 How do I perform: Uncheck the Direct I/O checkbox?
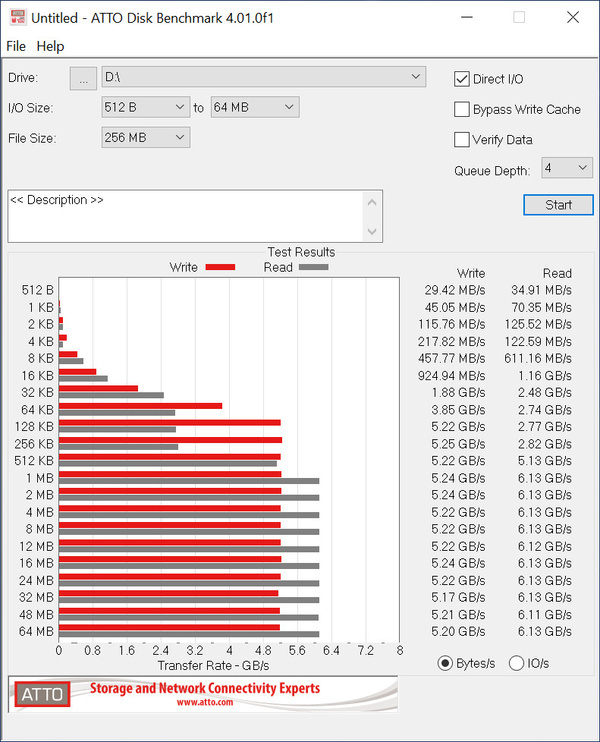[462, 79]
